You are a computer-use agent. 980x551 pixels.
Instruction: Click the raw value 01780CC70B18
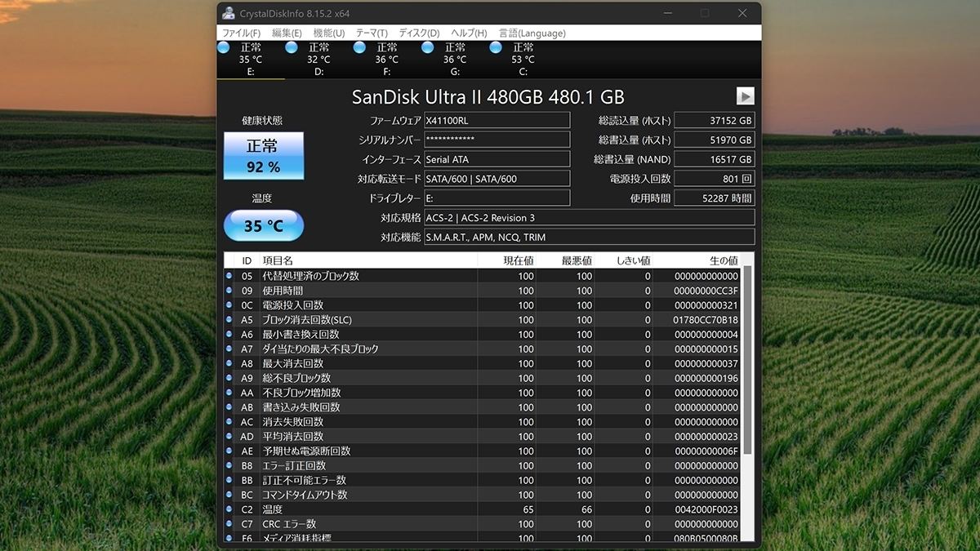(x=706, y=320)
